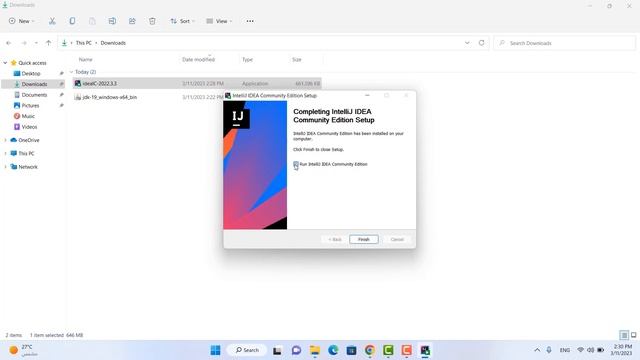Collapse the Quick access tree node
The image size is (640, 360).
pos(5,63)
